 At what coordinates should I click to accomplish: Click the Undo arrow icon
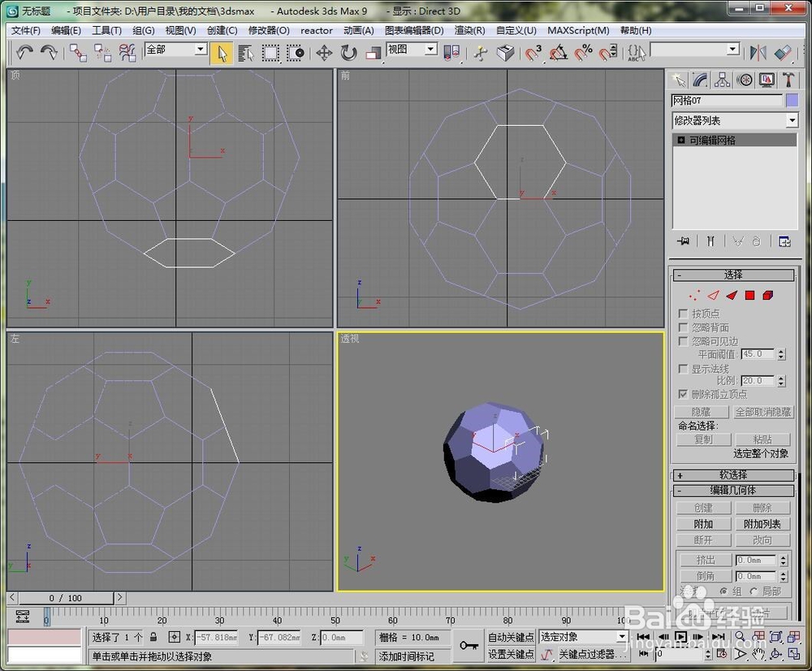24,52
